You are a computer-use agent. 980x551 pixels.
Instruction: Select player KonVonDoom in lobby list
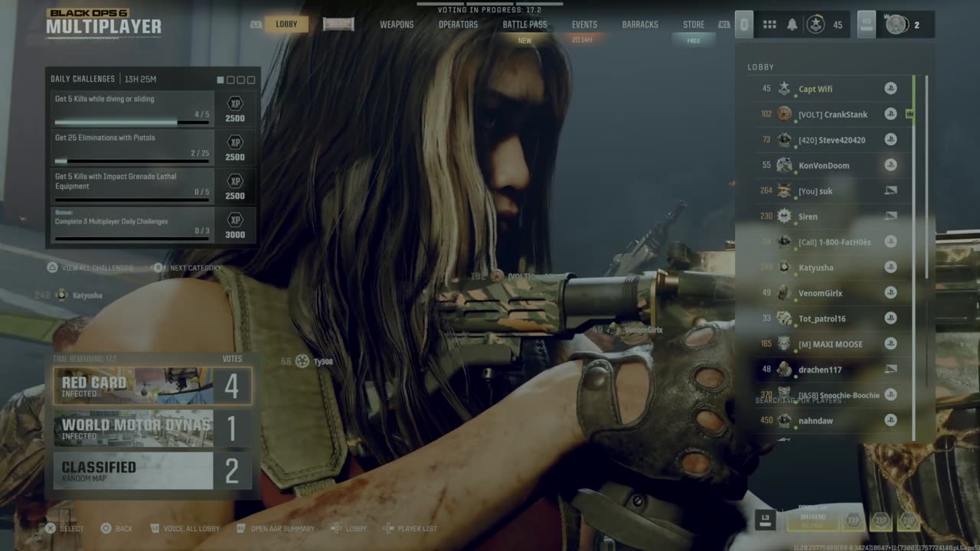point(831,165)
